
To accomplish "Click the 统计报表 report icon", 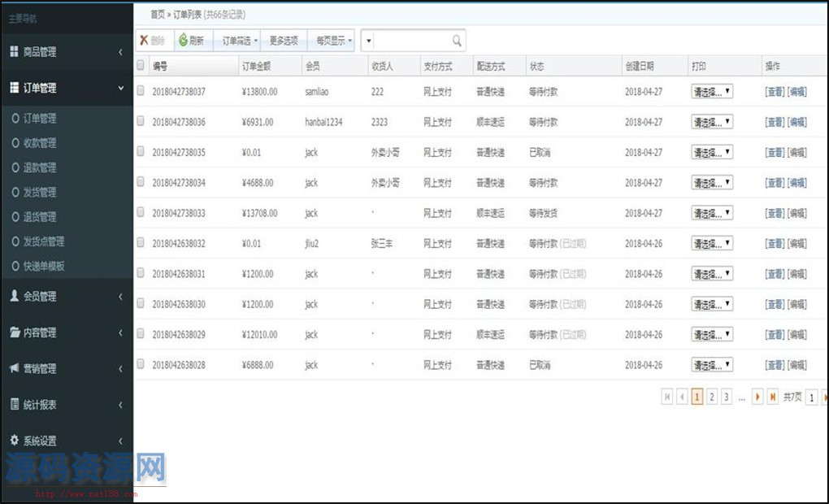I will [x=14, y=405].
